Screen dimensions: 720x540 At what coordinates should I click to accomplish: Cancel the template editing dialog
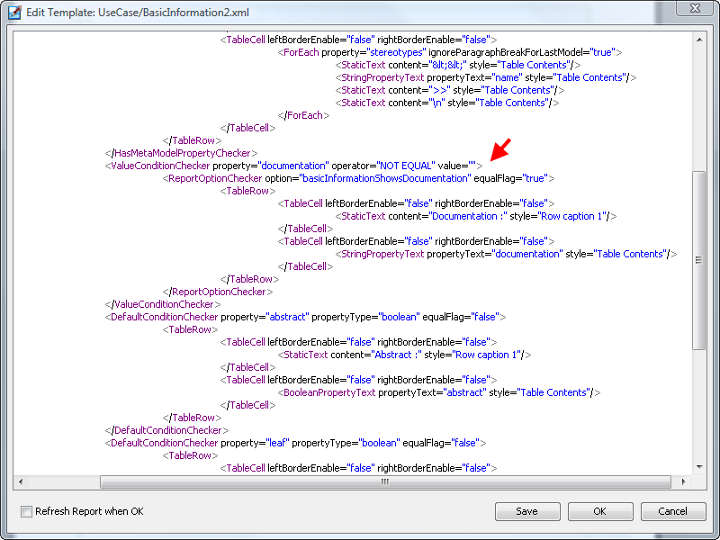pyautogui.click(x=673, y=511)
